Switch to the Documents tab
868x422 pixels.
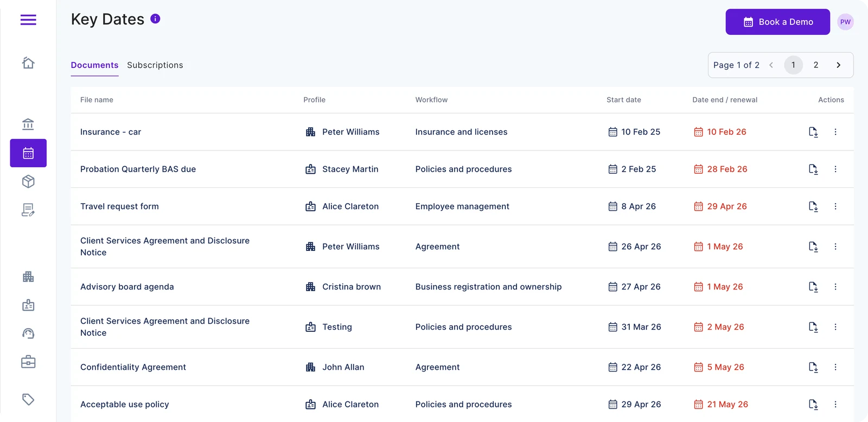point(94,65)
